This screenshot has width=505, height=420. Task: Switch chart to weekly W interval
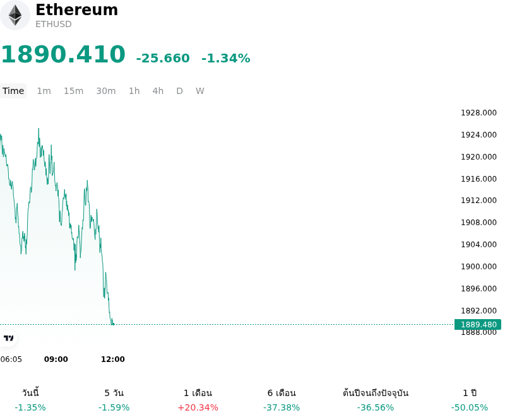click(x=200, y=91)
